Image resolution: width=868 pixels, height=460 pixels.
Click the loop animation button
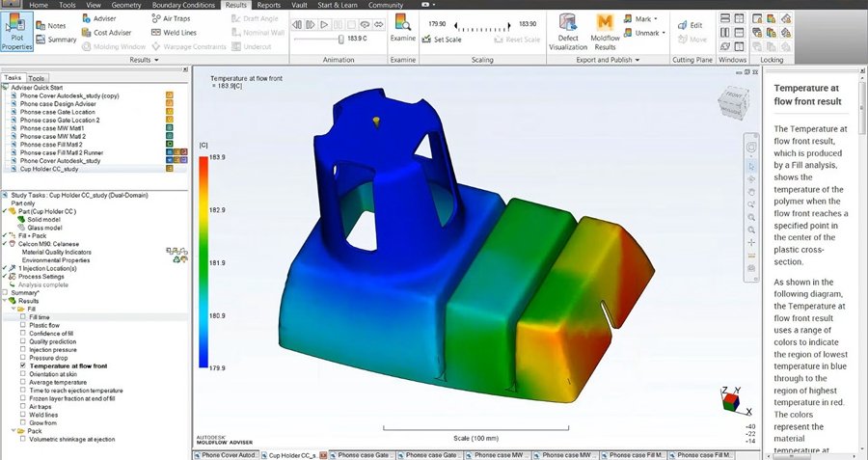coord(365,24)
